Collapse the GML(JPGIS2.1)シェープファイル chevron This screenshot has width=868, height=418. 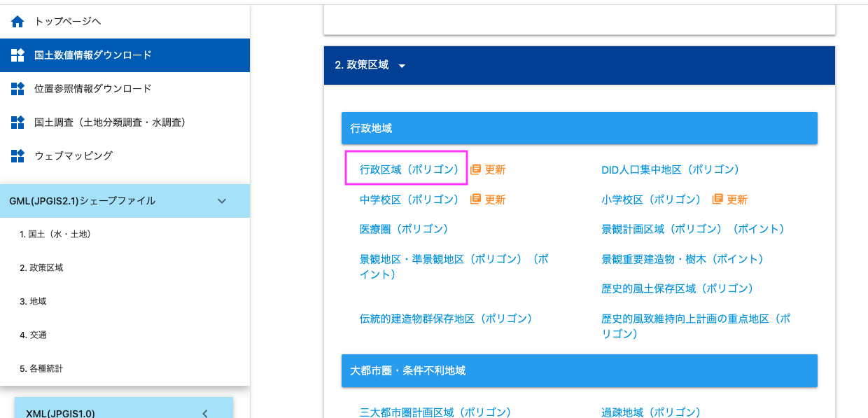(x=222, y=201)
